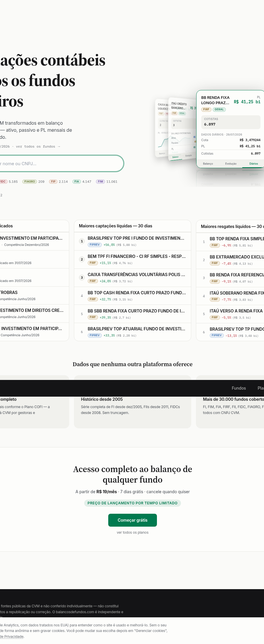The image size is (264, 644).
Task: Click FIPREV badge under BRASILPREV TOP TP
Action: point(217,335)
